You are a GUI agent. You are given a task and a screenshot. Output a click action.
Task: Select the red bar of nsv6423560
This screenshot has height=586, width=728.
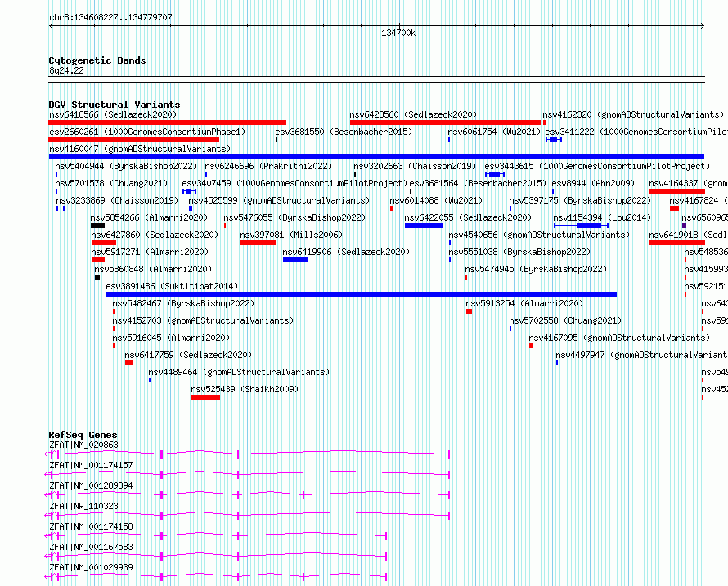445,123
